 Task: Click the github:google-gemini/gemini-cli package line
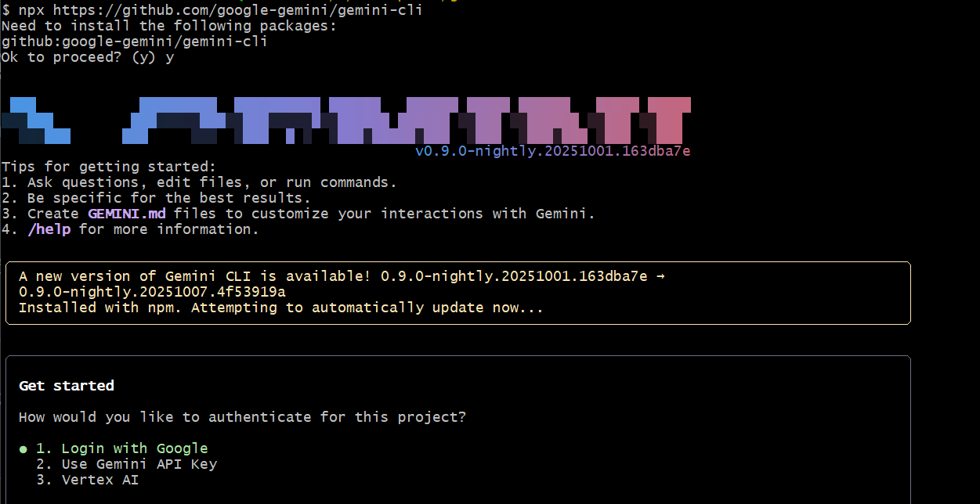(x=135, y=41)
